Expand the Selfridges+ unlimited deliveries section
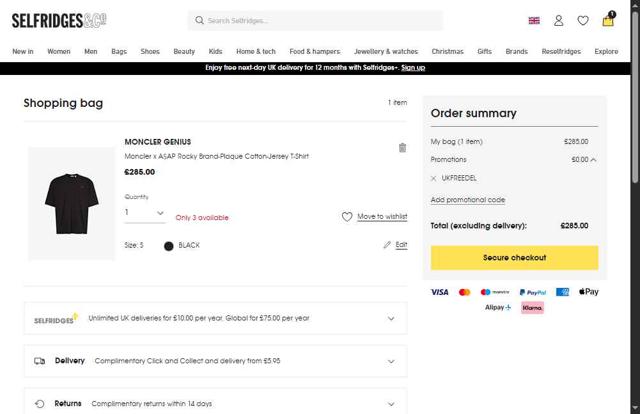Screen dimensions: 640x414 point(390,319)
